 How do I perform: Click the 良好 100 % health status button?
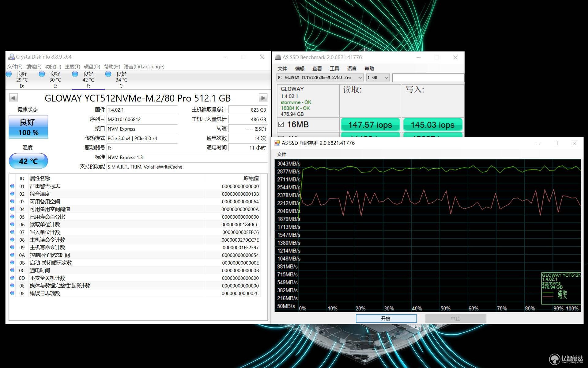[x=28, y=127]
